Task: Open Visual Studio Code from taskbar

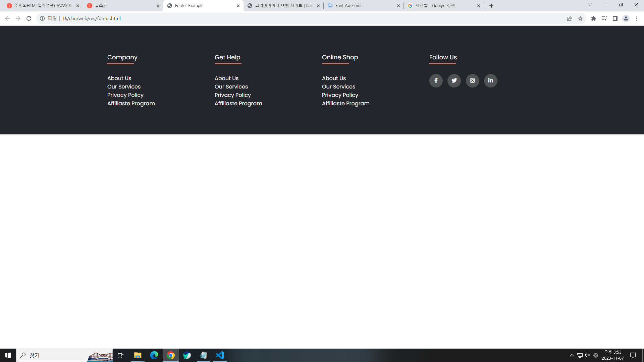Action: 220,355
